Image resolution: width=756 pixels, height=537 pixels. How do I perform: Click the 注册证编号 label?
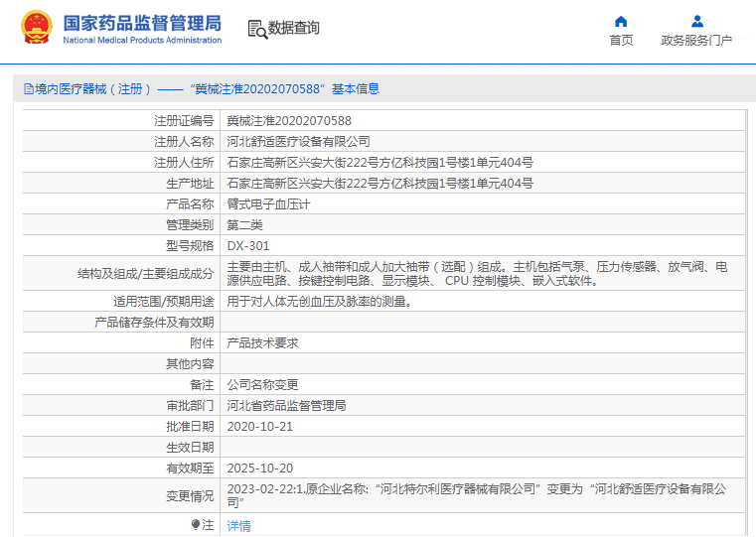pos(184,121)
